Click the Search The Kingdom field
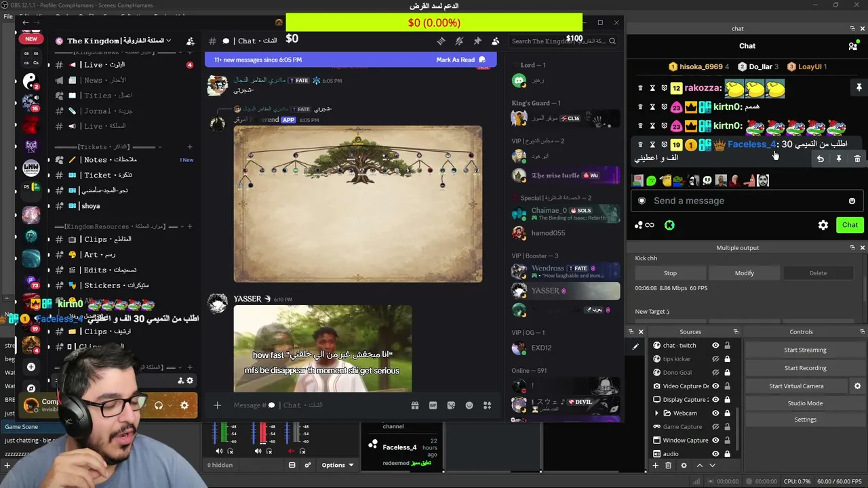 click(x=564, y=41)
